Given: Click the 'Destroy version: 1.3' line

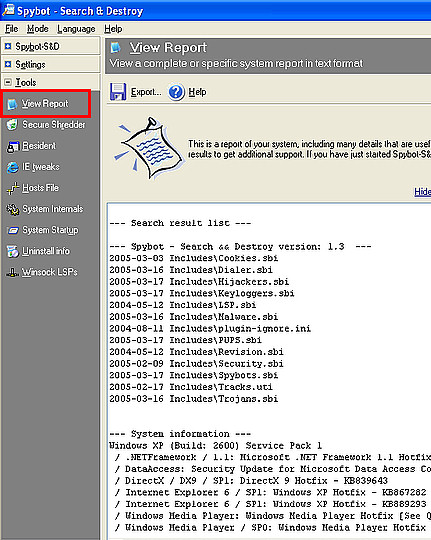Looking at the screenshot, I should (240, 247).
